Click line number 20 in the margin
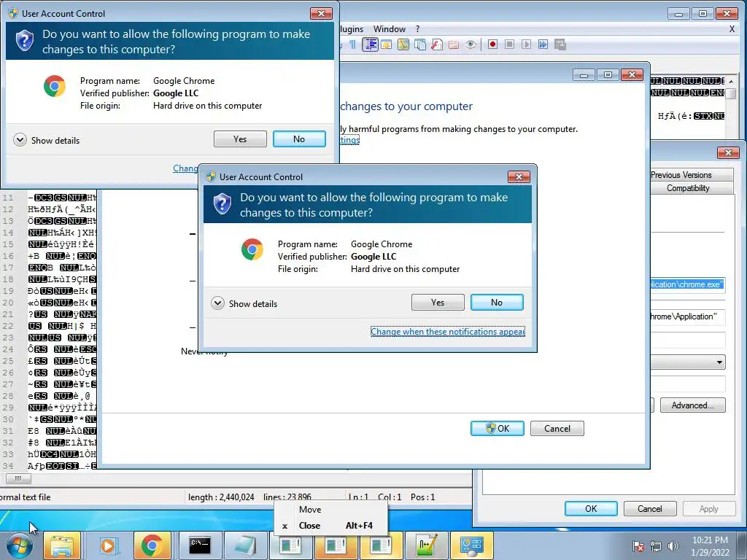 [x=8, y=303]
